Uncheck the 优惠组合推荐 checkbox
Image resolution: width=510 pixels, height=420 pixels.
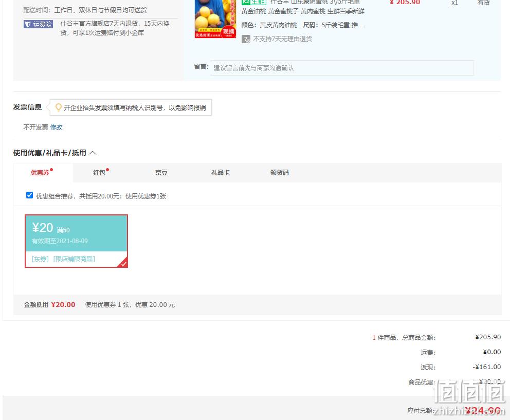29,195
